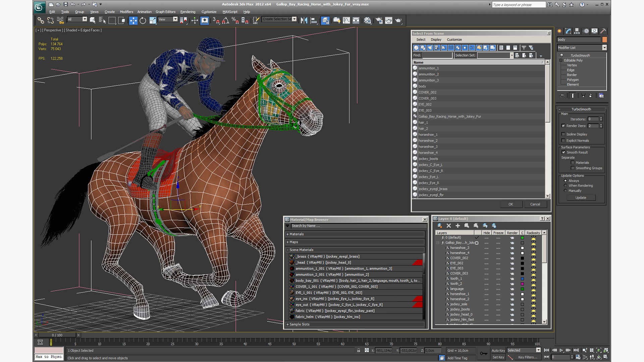Viewport: 644px width, 362px height.
Task: Click the TurboSmooth Update button
Action: pos(581,198)
